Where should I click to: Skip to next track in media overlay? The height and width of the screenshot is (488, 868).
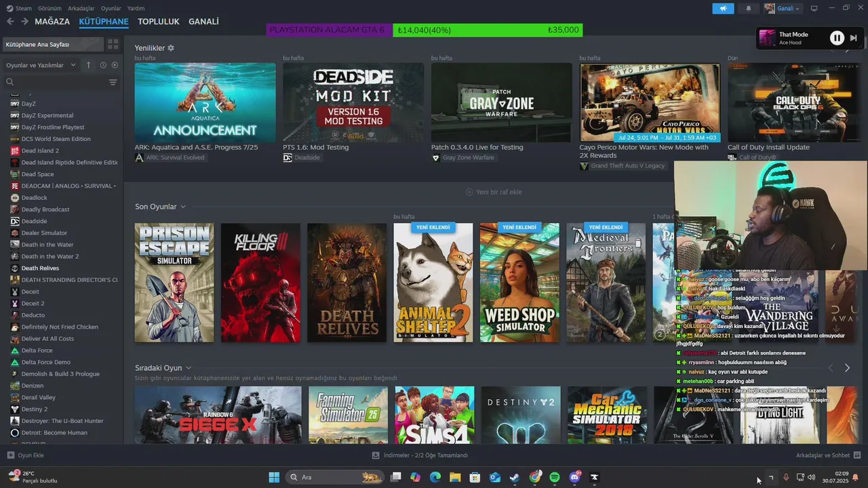tap(854, 39)
